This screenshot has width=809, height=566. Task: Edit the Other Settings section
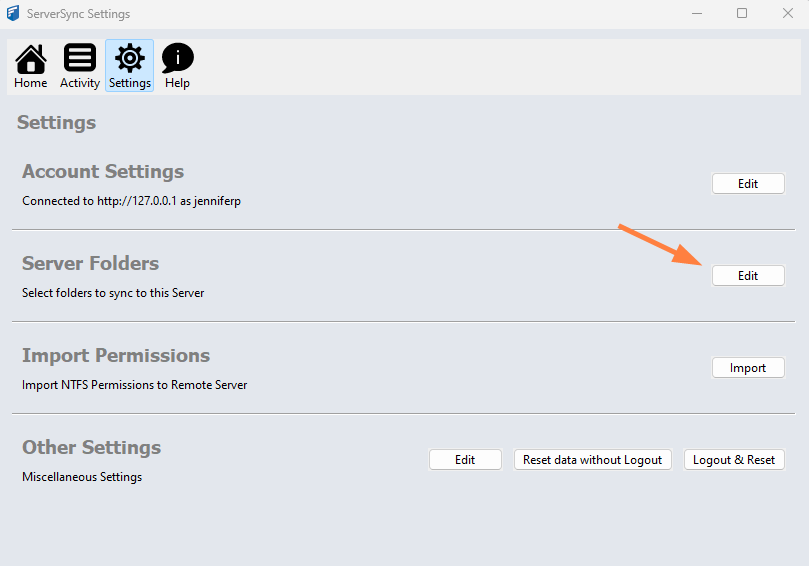[x=465, y=460]
